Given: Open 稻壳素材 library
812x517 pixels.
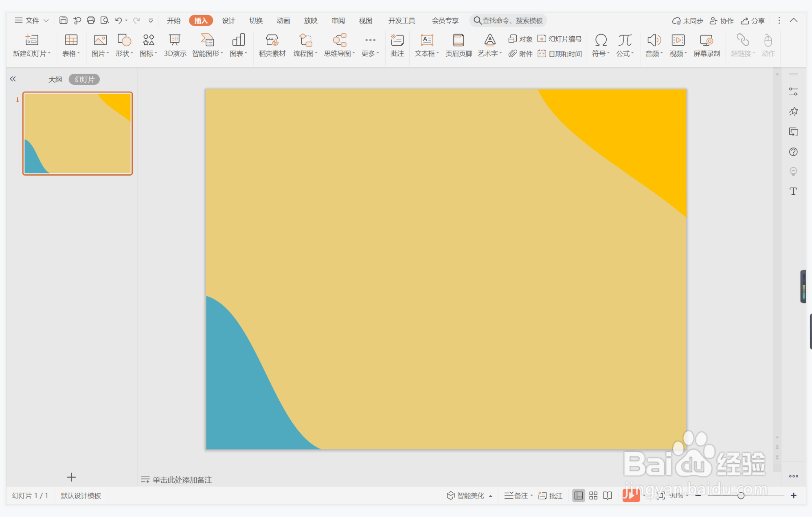Looking at the screenshot, I should coord(272,45).
